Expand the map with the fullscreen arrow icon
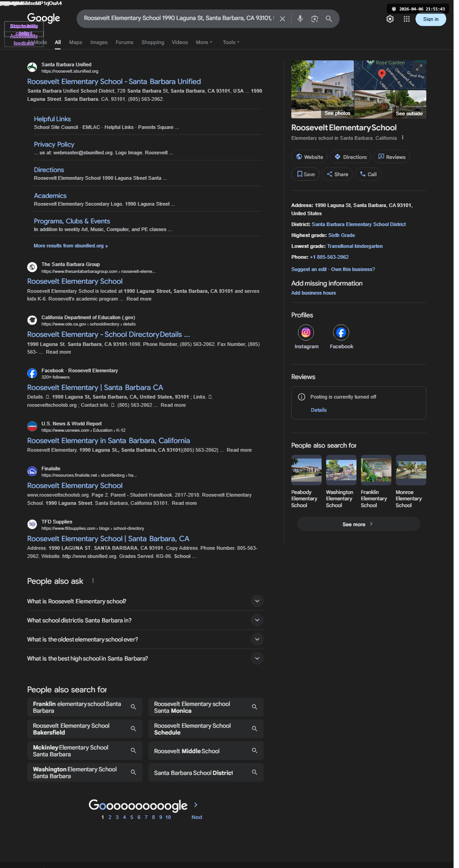The width and height of the screenshot is (459, 868). (419, 67)
